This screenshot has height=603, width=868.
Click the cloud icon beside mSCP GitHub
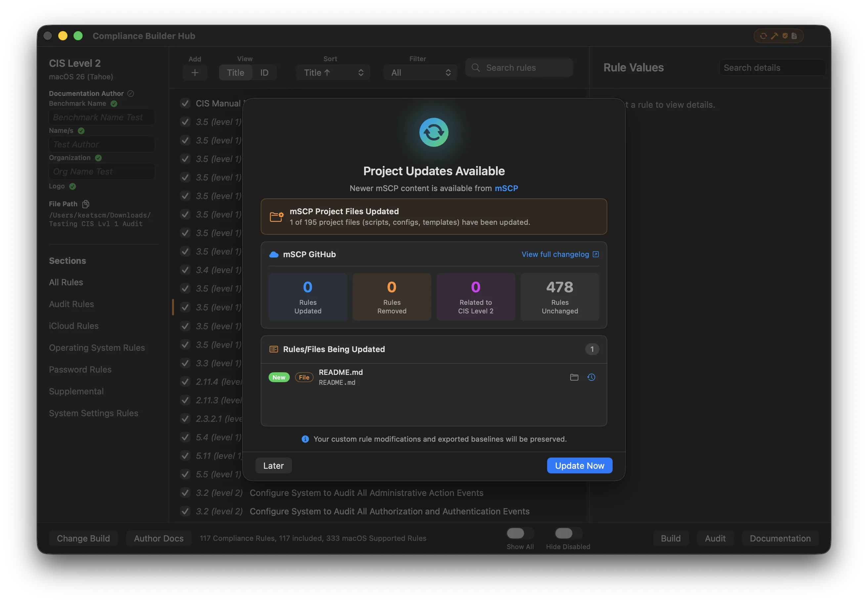click(274, 254)
